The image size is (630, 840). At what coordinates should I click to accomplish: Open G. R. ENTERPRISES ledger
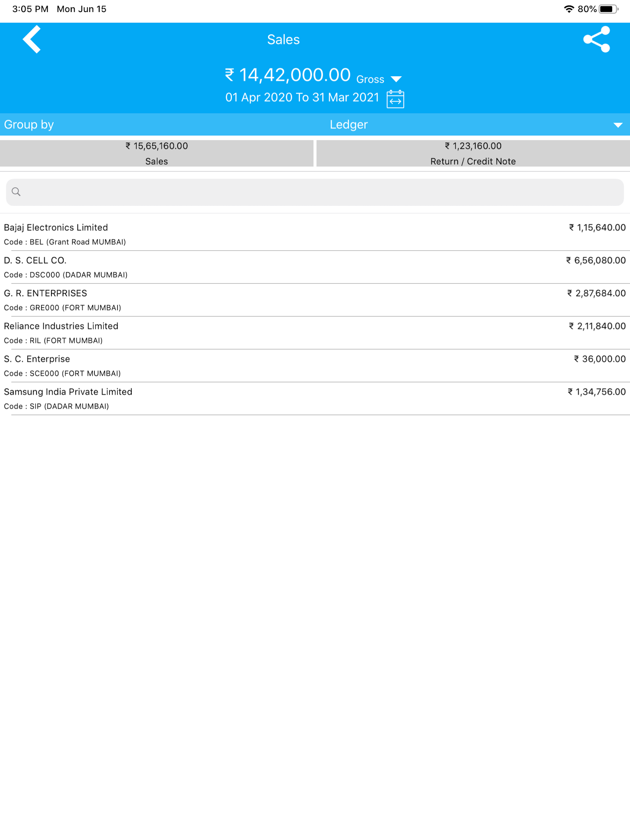coord(315,300)
